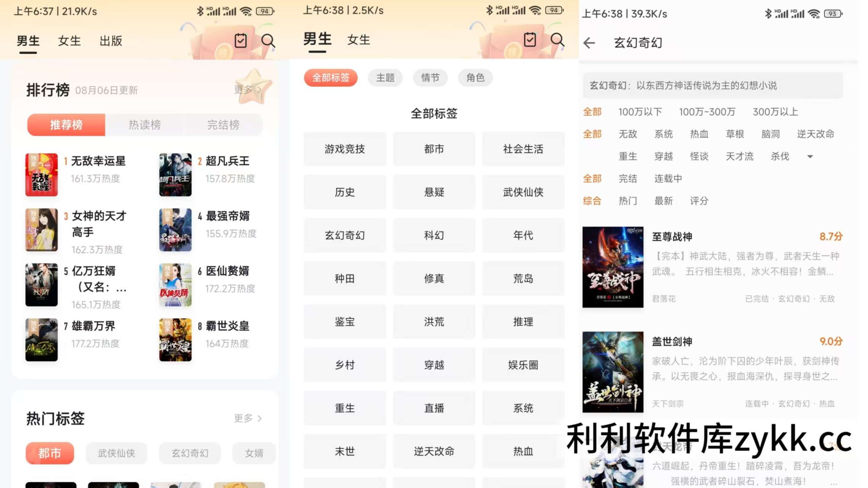Screen dimensions: 868x488
Task: Switch to the 出版 tab
Action: pyautogui.click(x=111, y=41)
